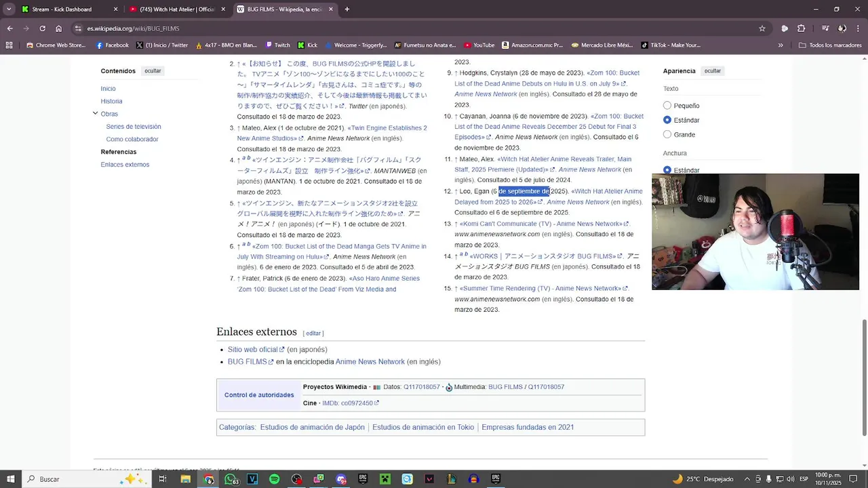Open category Empresas fundadas en 2021

(x=528, y=427)
